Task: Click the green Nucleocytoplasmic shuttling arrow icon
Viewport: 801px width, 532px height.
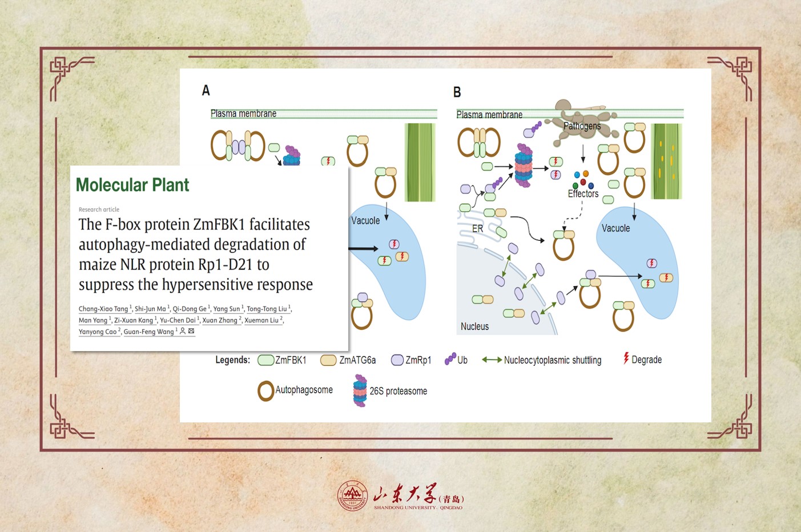Action: point(492,360)
